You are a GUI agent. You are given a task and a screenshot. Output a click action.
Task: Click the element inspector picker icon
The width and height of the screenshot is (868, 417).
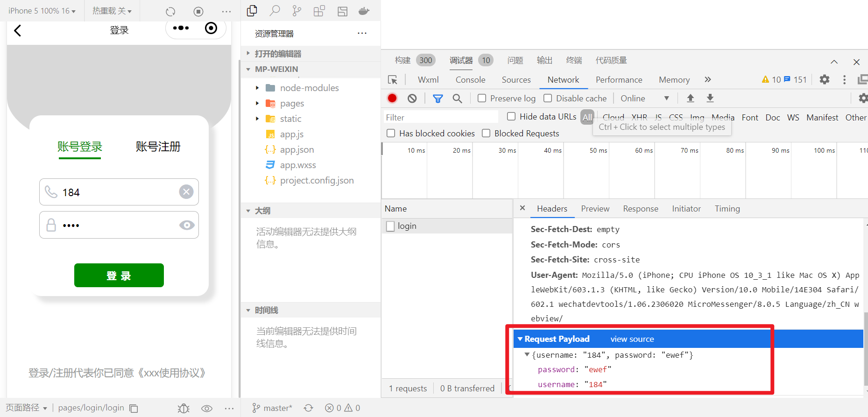393,80
